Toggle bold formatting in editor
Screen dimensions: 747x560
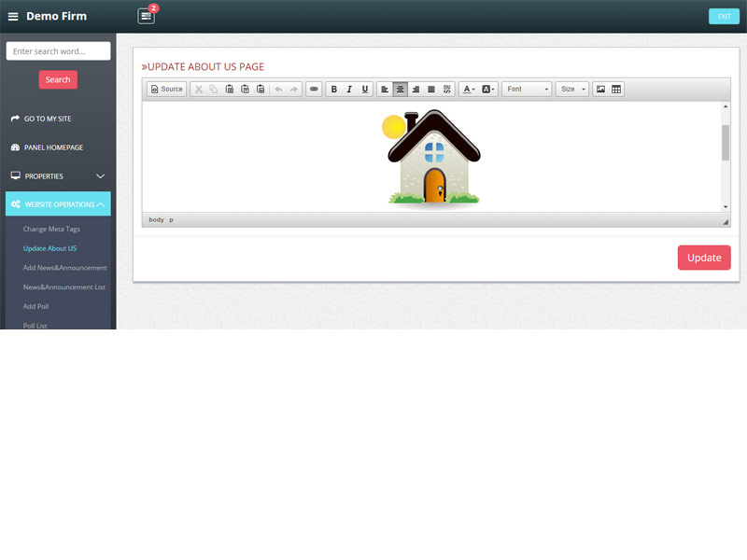coord(334,90)
